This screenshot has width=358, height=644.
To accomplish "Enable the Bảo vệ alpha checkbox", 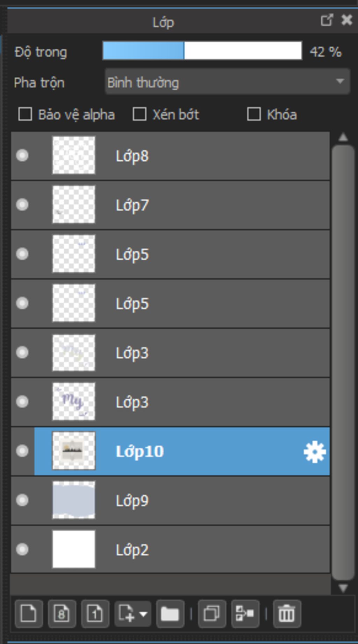I will [25, 114].
